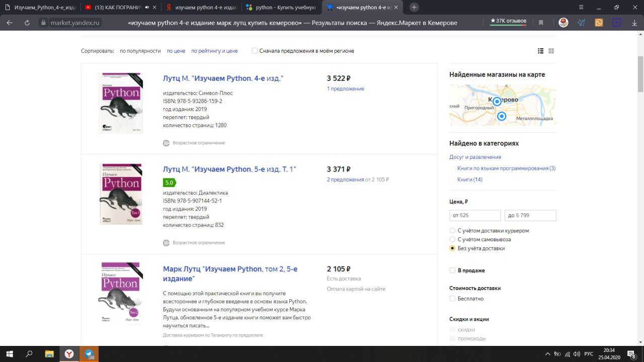Open the orange WhatsApp-style extension icon
Viewport: 644px width, 362px height.
pyautogui.click(x=599, y=23)
